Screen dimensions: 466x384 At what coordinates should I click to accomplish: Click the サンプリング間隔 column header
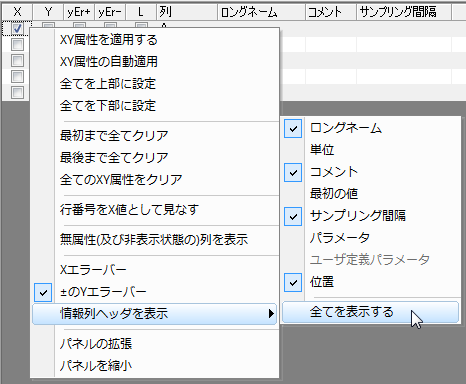pyautogui.click(x=404, y=12)
